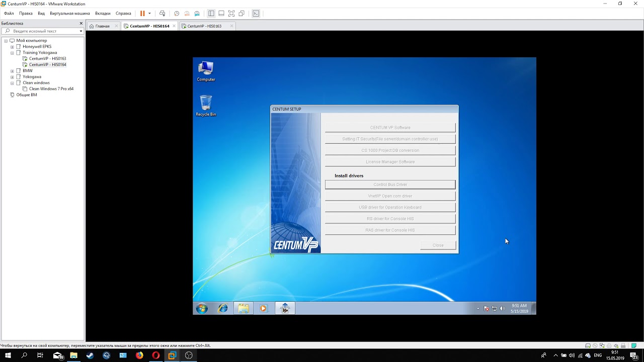644x362 pixels.
Task: Click CENTUM setup icon on guest taskbar
Action: click(x=285, y=308)
